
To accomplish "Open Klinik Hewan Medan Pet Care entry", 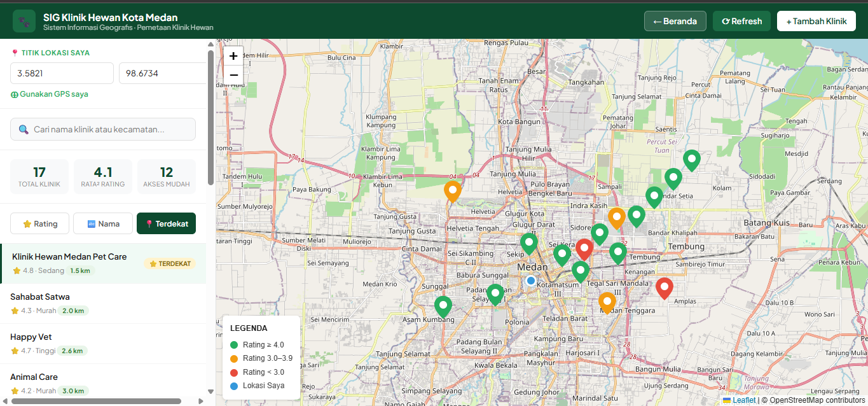I will coord(103,263).
